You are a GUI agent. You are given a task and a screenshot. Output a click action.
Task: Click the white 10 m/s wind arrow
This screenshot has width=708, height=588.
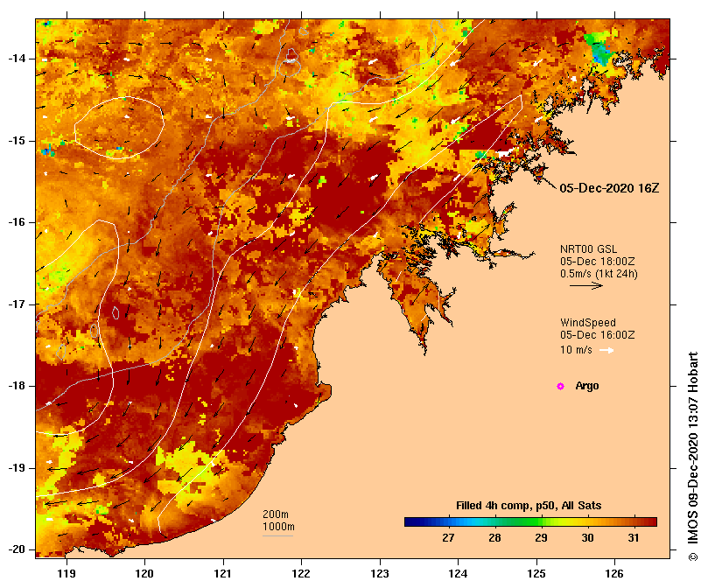(606, 350)
